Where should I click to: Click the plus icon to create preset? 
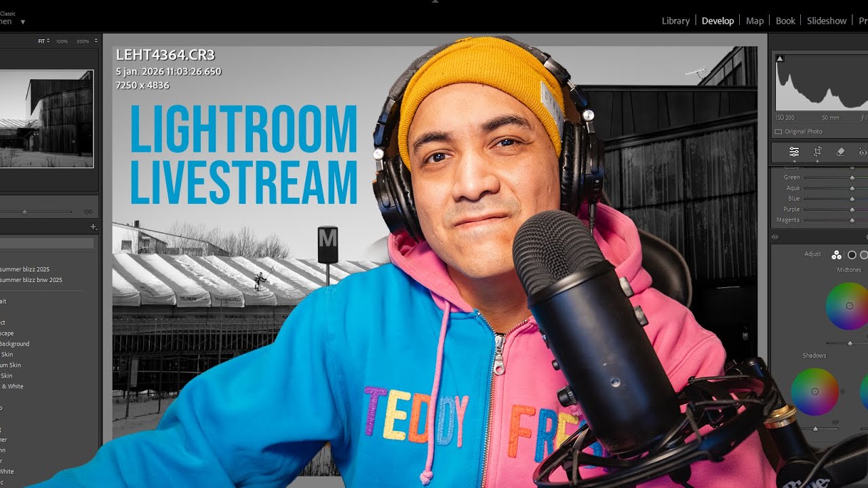tap(93, 227)
